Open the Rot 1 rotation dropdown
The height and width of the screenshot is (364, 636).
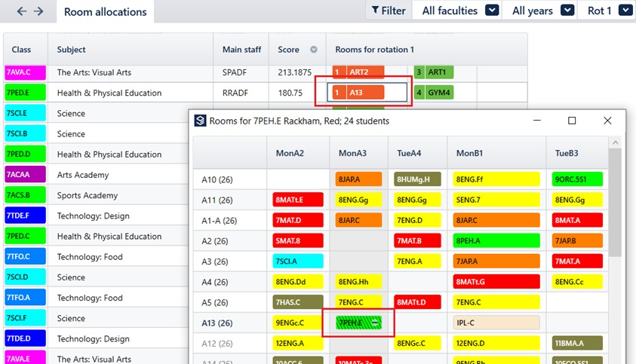pyautogui.click(x=625, y=10)
